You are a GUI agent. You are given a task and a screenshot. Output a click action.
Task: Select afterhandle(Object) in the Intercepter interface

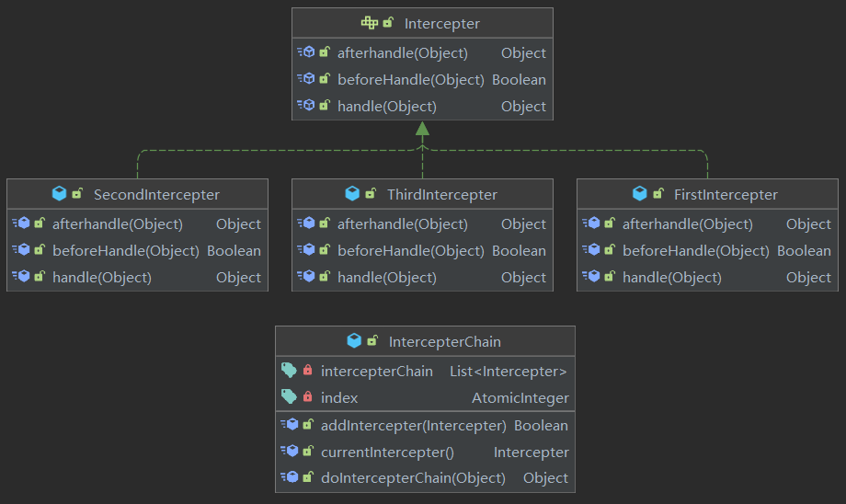click(403, 53)
